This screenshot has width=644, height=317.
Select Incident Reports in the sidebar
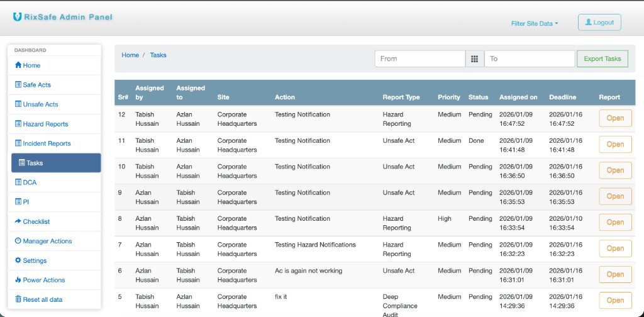click(54, 143)
